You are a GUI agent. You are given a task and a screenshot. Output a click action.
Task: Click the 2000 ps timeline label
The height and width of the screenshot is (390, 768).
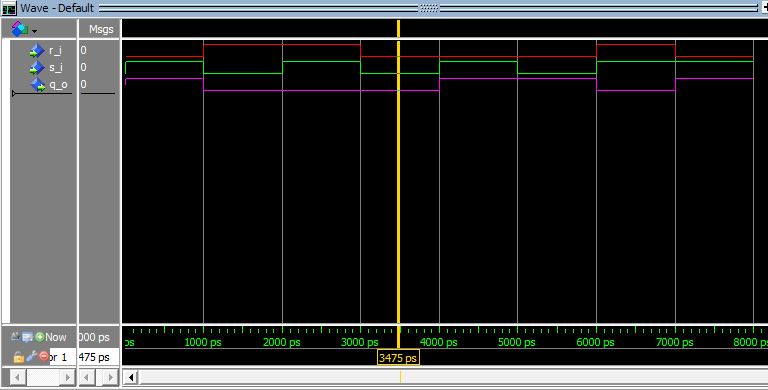(x=282, y=342)
